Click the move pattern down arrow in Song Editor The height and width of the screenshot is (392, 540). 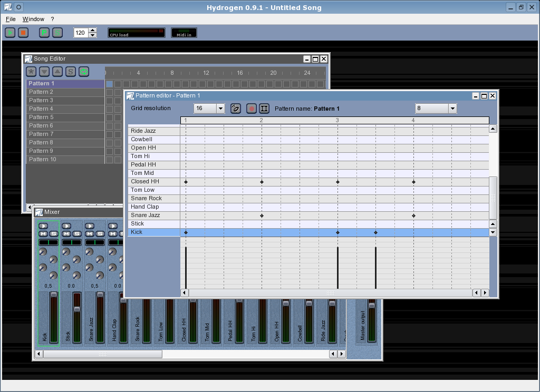[44, 72]
